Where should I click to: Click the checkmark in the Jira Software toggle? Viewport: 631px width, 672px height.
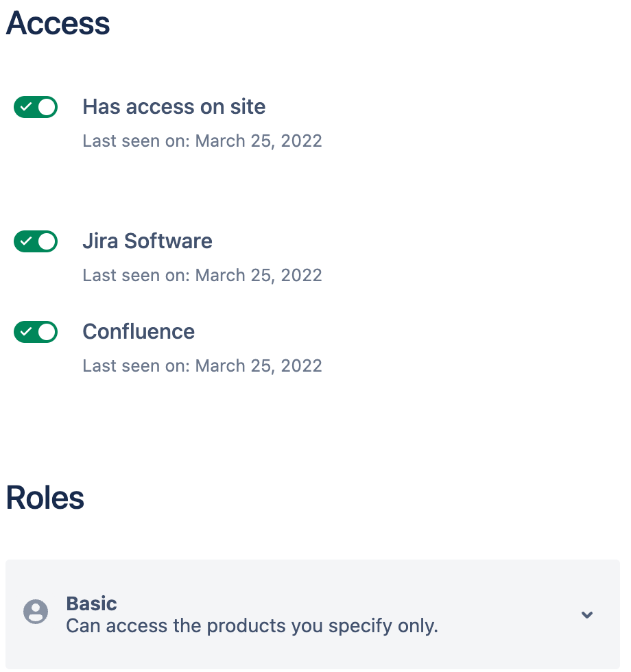tap(26, 241)
